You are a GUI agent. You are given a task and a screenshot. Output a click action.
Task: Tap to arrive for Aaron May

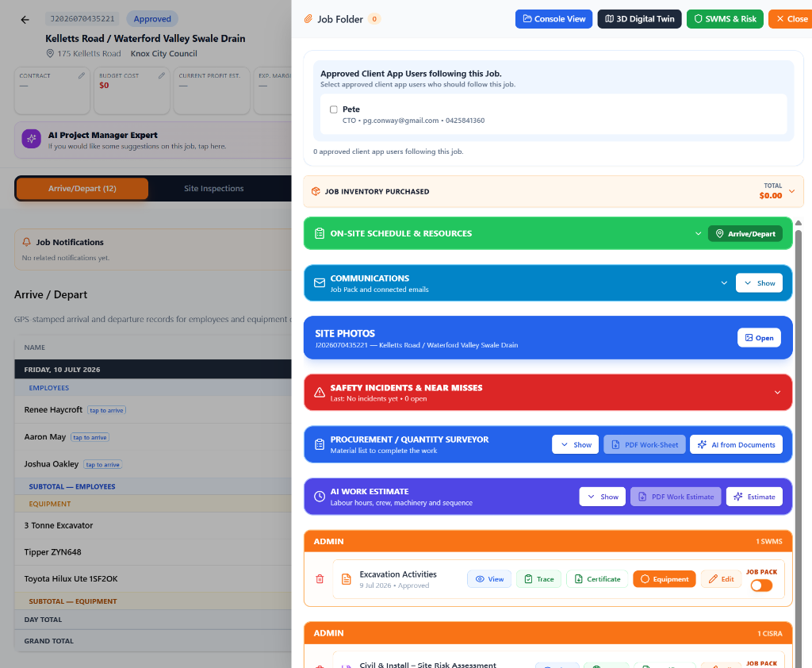[90, 437]
